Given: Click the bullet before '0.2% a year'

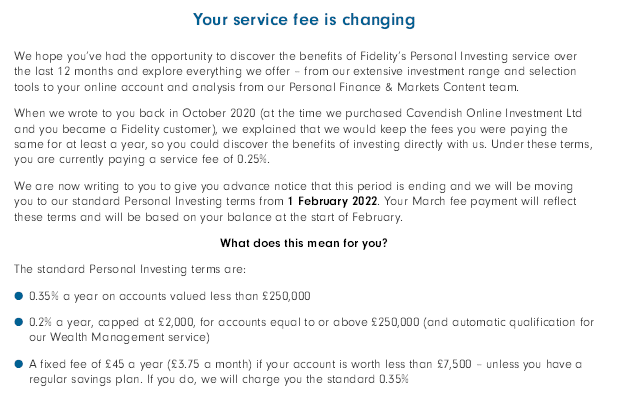Looking at the screenshot, I should point(18,322).
